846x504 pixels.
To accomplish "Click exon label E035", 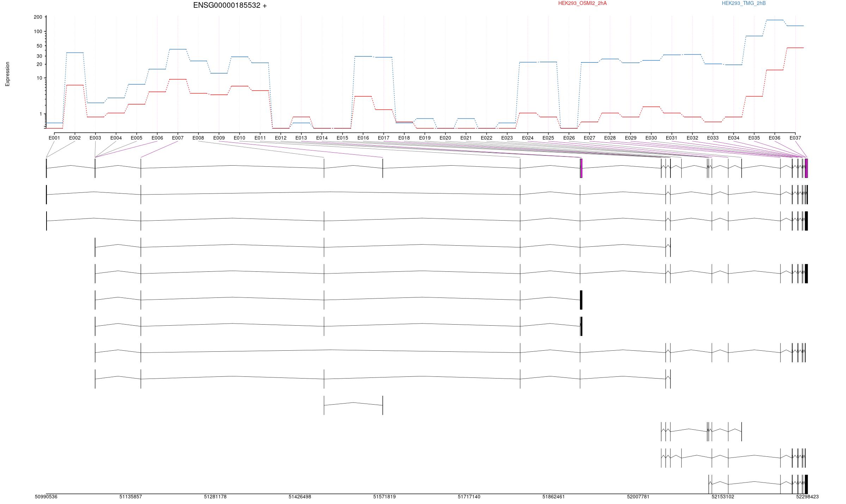I will 754,138.
